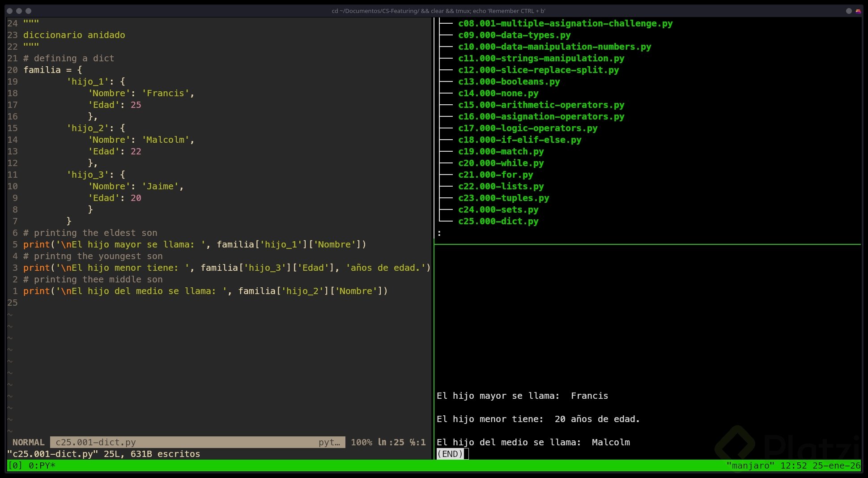The width and height of the screenshot is (868, 478).
Task: Click c19.000-match.py in the tree
Action: [501, 151]
